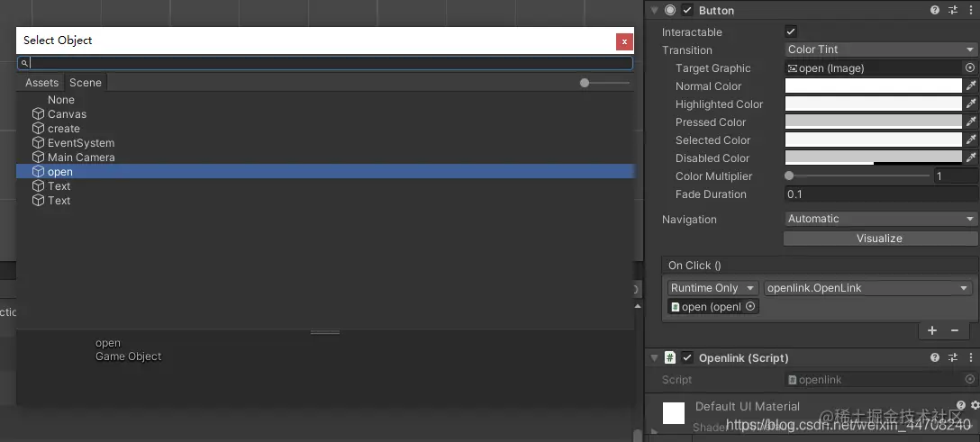
Task: Add a new On Click event with plus
Action: [932, 330]
